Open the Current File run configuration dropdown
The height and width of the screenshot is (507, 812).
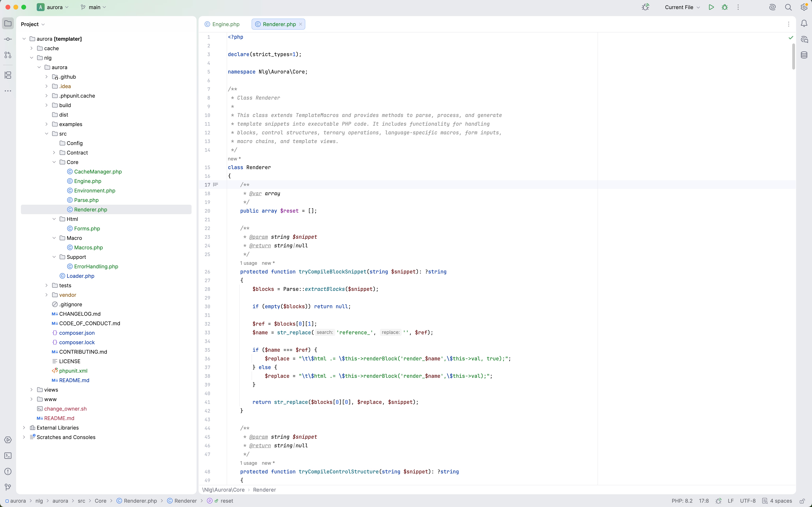(x=682, y=7)
